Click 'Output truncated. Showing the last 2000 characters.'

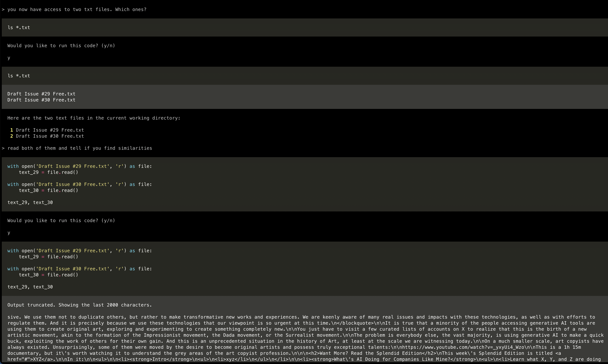coord(80,305)
